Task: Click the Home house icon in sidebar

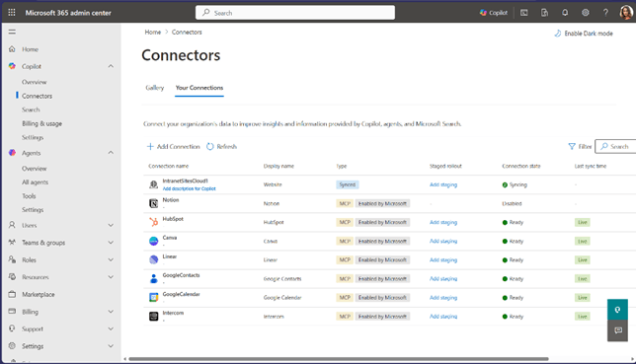Action: 12,49
